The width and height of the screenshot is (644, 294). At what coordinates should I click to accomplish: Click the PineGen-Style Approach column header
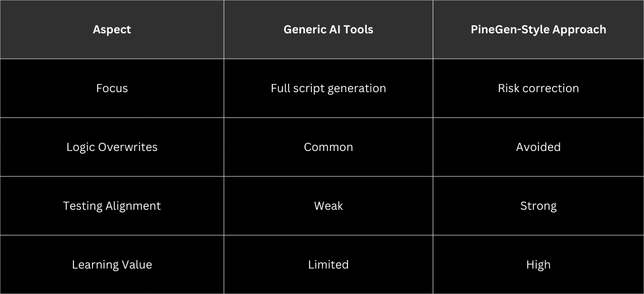coord(538,29)
